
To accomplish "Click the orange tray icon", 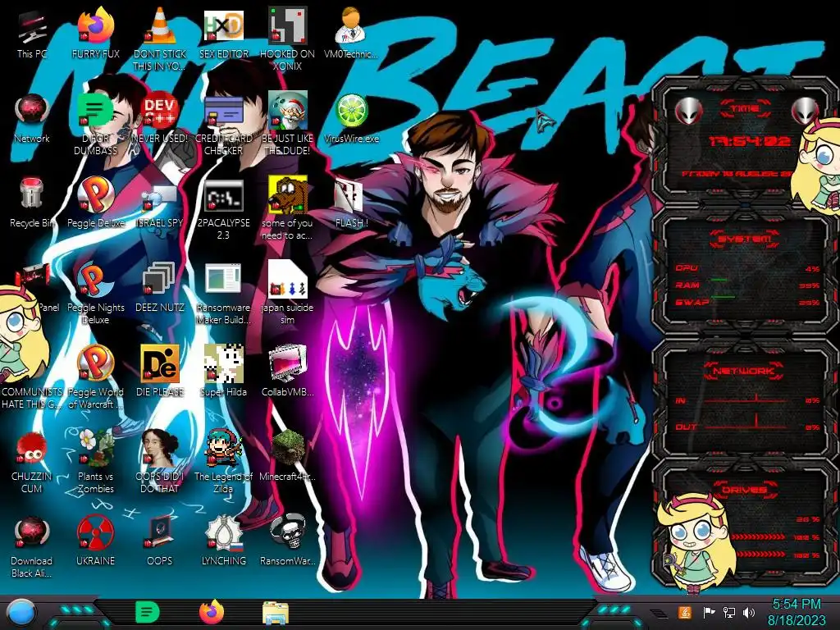I will (x=685, y=612).
